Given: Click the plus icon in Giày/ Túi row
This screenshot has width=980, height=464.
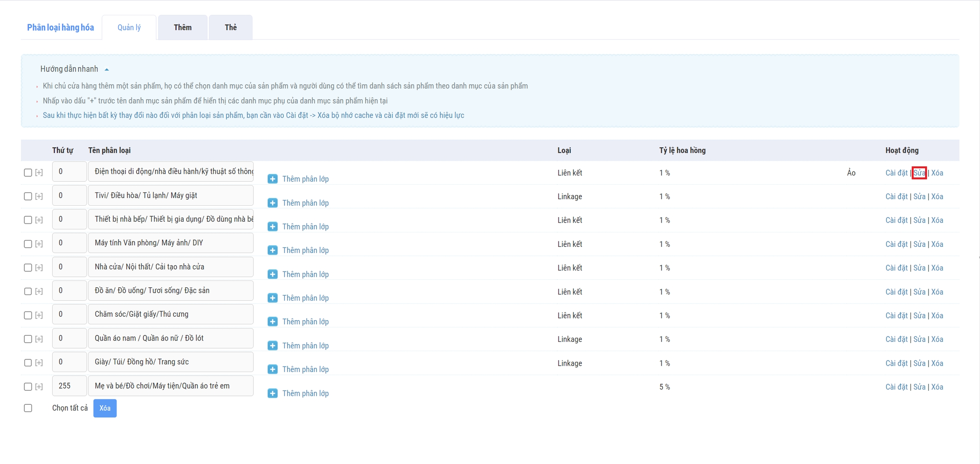Looking at the screenshot, I should (273, 369).
